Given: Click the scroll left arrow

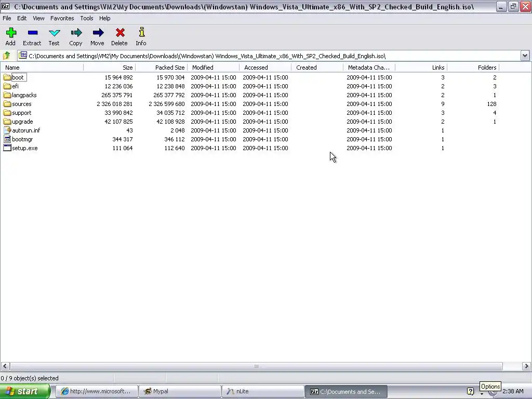Looking at the screenshot, I should [5, 366].
